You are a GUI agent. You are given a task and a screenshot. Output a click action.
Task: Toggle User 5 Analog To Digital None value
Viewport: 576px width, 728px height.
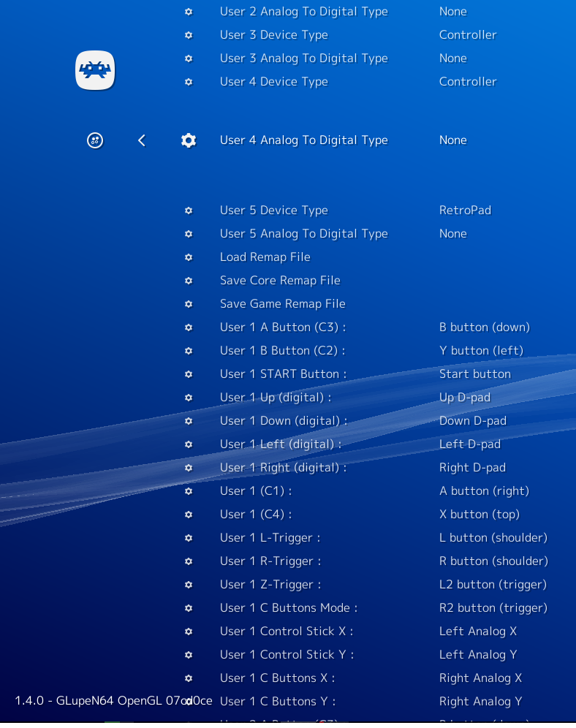(x=452, y=234)
